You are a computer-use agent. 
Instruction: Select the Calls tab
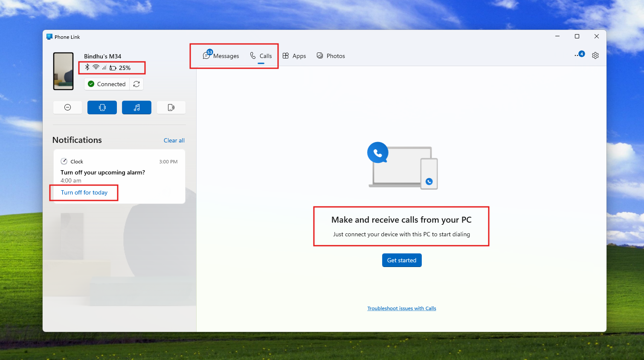tap(261, 56)
